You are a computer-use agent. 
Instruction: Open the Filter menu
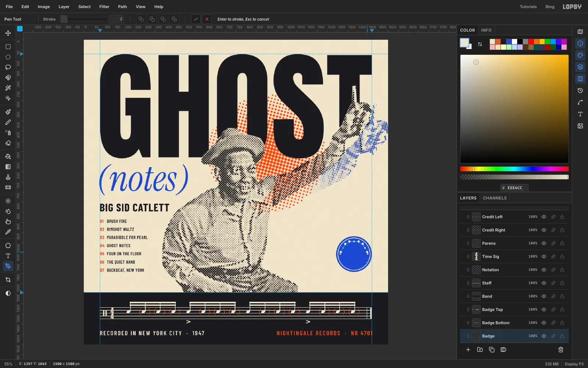(104, 7)
